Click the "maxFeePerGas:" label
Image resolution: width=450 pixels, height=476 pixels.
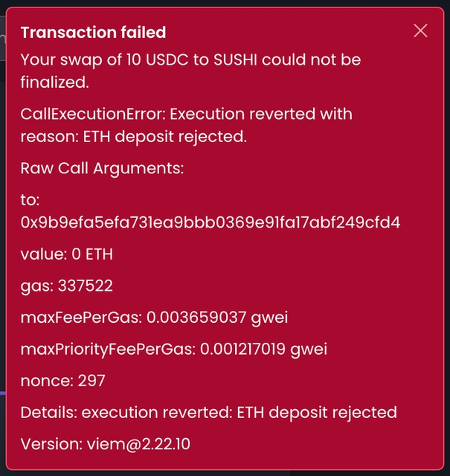click(x=80, y=318)
